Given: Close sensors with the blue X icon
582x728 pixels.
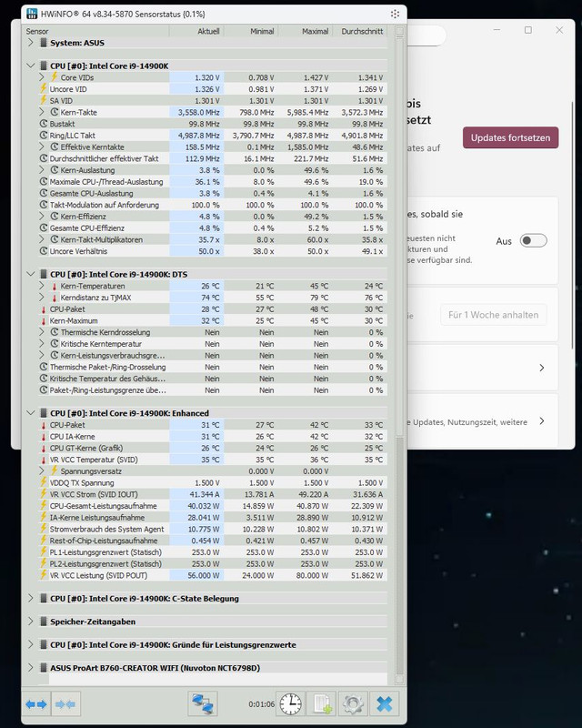Looking at the screenshot, I should coord(385,703).
